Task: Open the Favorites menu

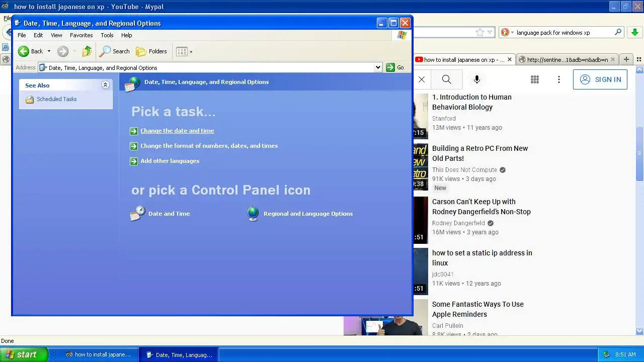Action: (82, 35)
